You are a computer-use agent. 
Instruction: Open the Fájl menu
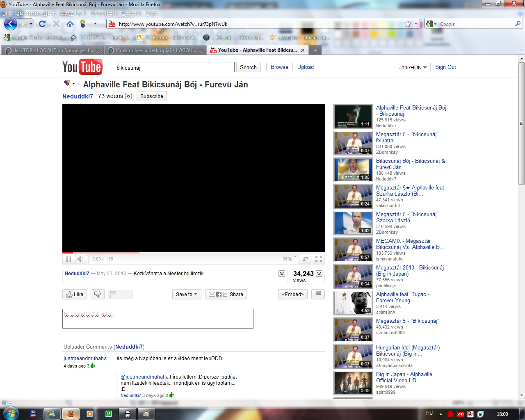pos(7,13)
